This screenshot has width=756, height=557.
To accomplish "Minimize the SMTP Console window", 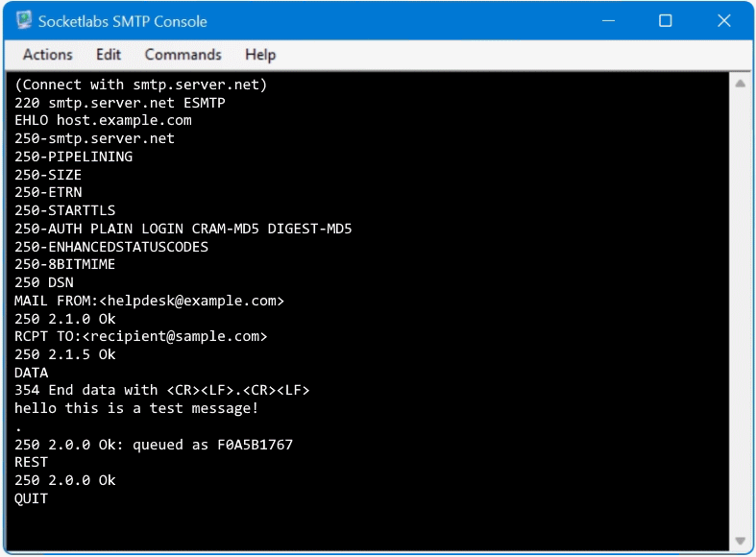I will [x=608, y=21].
